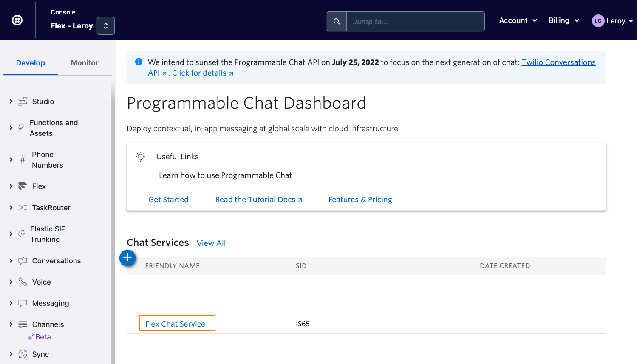Expand Elastic SIP Trunking chevron
This screenshot has height=364, width=637.
(11, 234)
